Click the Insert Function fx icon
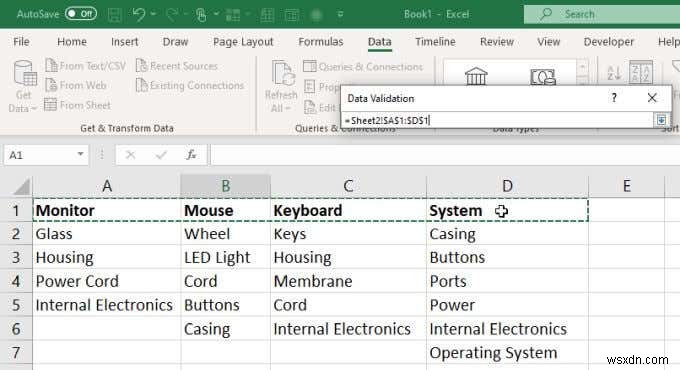The width and height of the screenshot is (680, 370). click(x=191, y=155)
